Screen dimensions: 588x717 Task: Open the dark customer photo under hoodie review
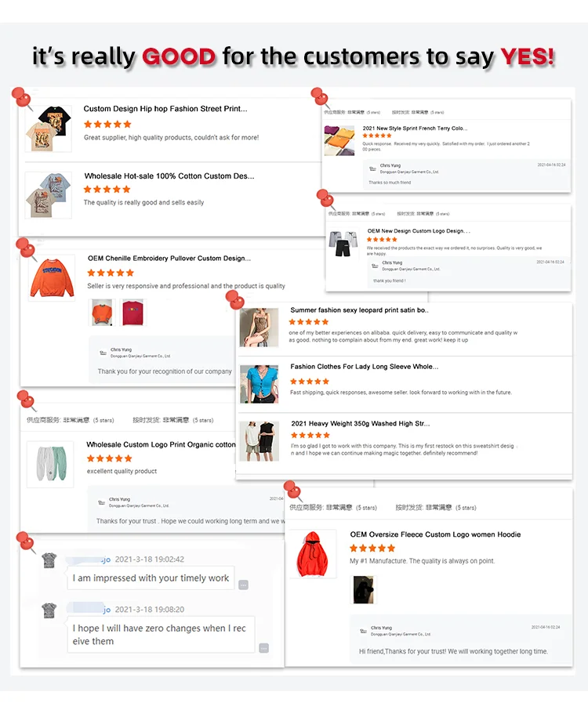(364, 590)
